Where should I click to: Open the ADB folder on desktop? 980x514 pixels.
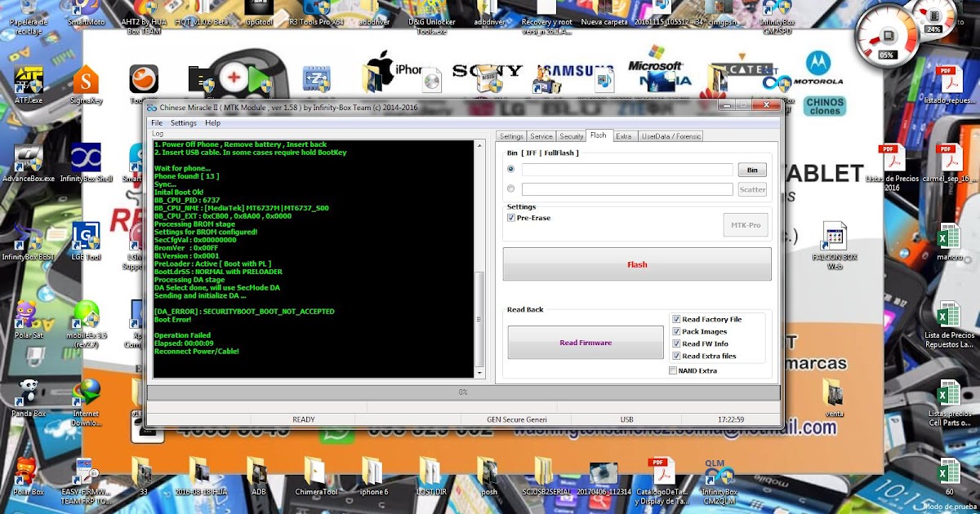[258, 476]
